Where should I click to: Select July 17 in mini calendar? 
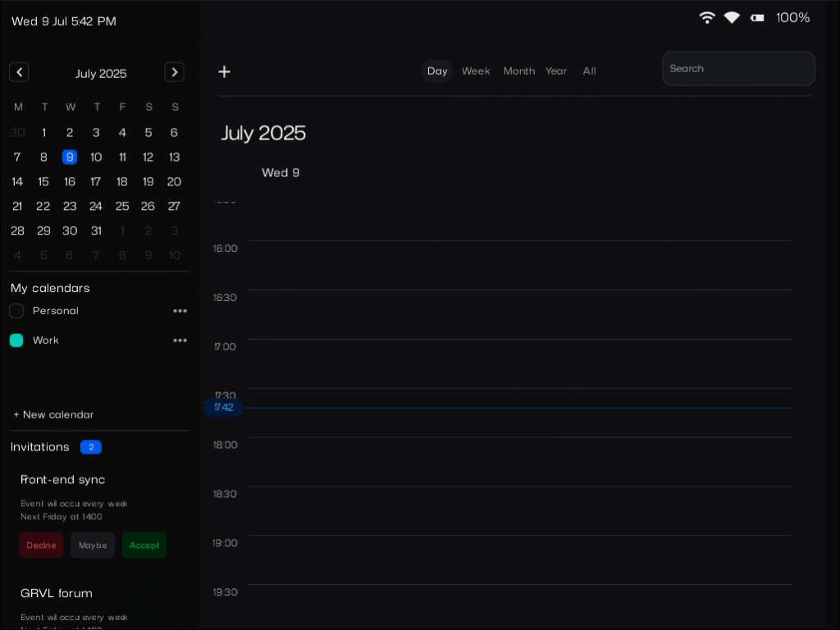[96, 181]
